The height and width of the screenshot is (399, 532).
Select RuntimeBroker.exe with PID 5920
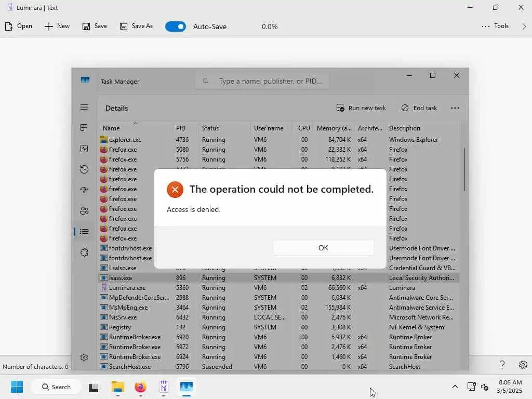[279, 337]
